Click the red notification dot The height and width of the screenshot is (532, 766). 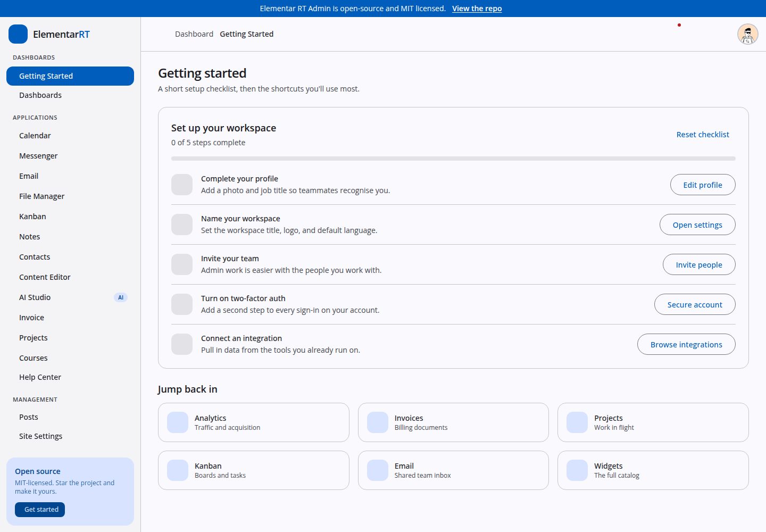coord(679,25)
